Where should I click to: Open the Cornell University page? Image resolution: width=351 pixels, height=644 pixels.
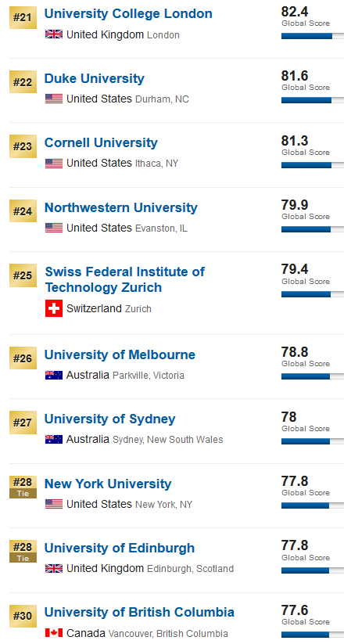pos(101,142)
